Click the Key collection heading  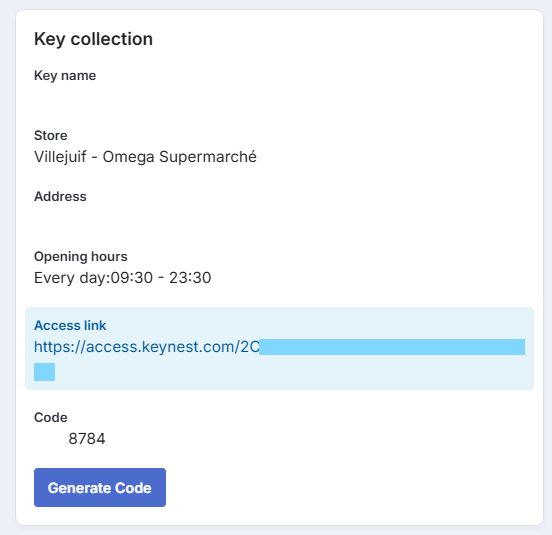93,39
